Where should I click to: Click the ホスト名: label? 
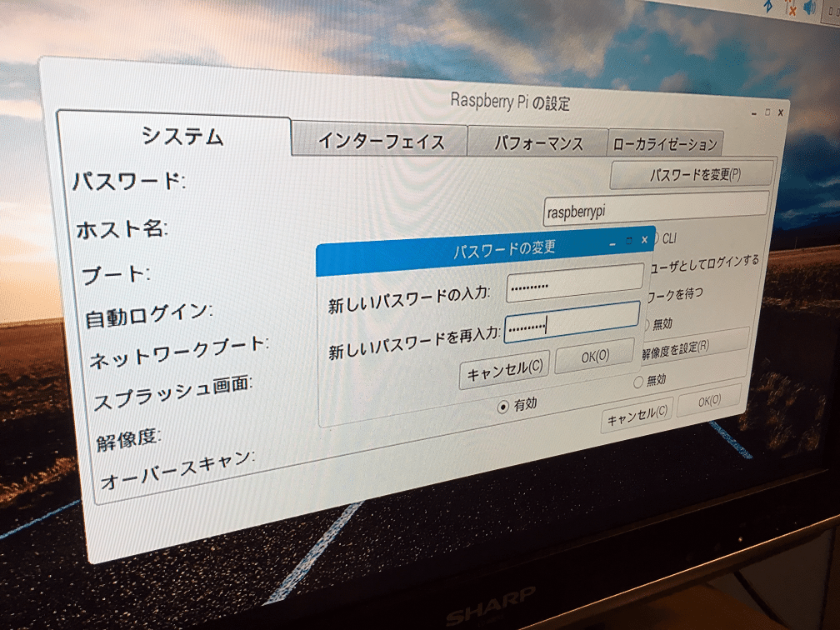pyautogui.click(x=122, y=228)
